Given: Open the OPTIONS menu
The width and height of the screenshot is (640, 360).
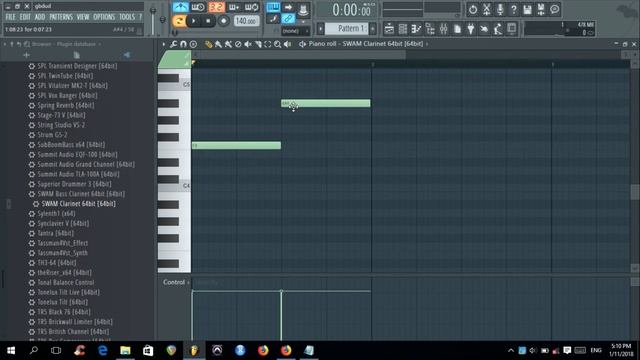Looking at the screenshot, I should click(x=104, y=17).
